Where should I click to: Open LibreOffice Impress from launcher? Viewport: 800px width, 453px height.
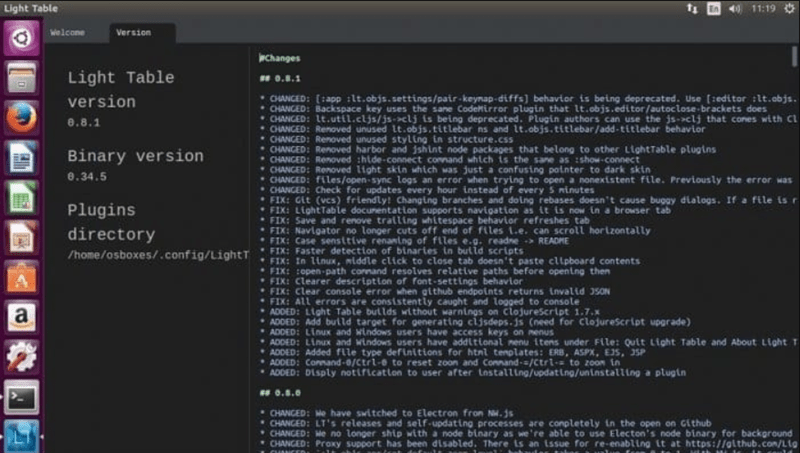point(21,238)
